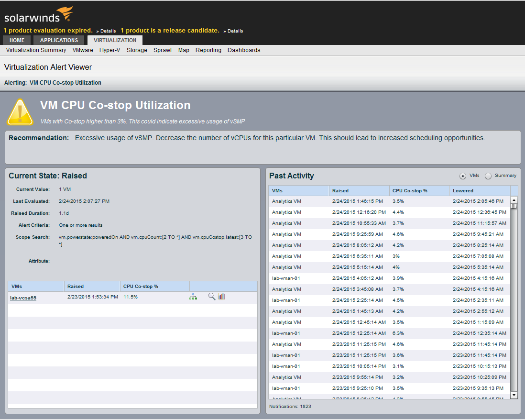
Task: Click the 3% co-stop value
Action: point(396,256)
